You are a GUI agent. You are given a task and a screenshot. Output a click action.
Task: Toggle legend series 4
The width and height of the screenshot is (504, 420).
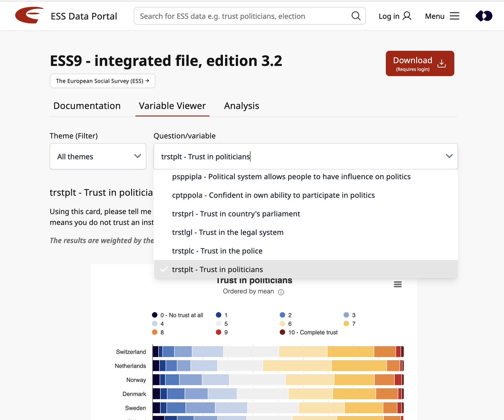158,324
